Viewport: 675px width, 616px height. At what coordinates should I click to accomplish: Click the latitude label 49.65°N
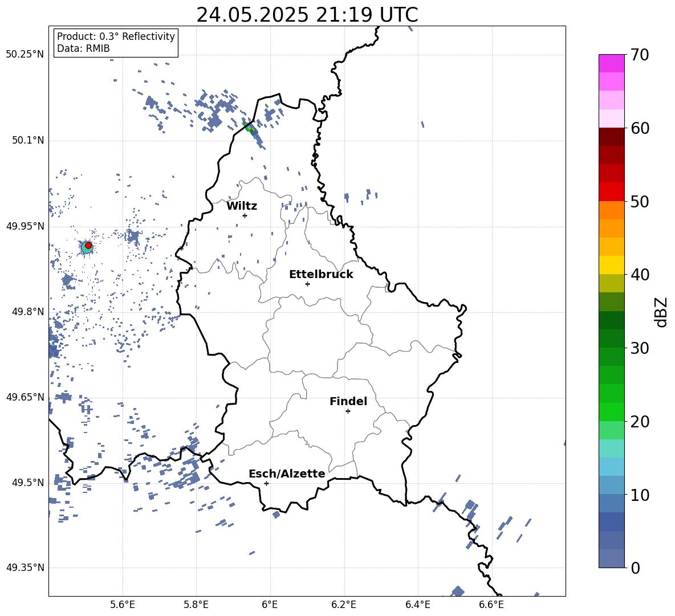[25, 397]
